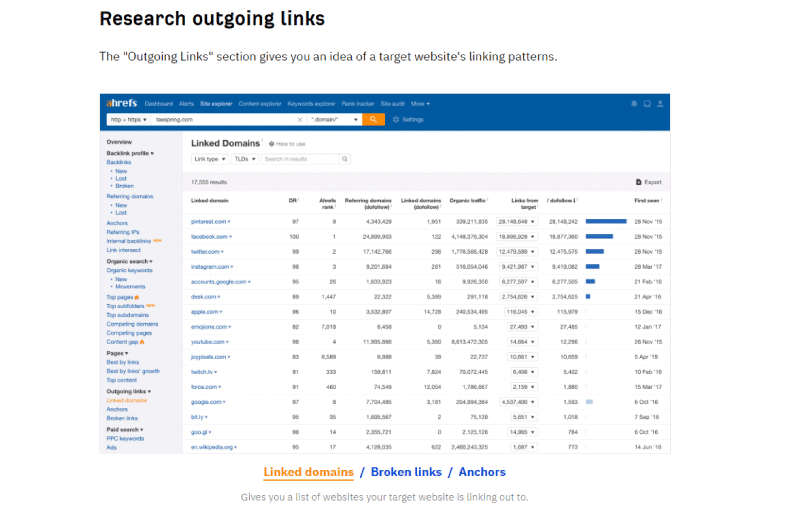Open Link intersect in sidebar
The image size is (800, 530).
pyautogui.click(x=123, y=250)
